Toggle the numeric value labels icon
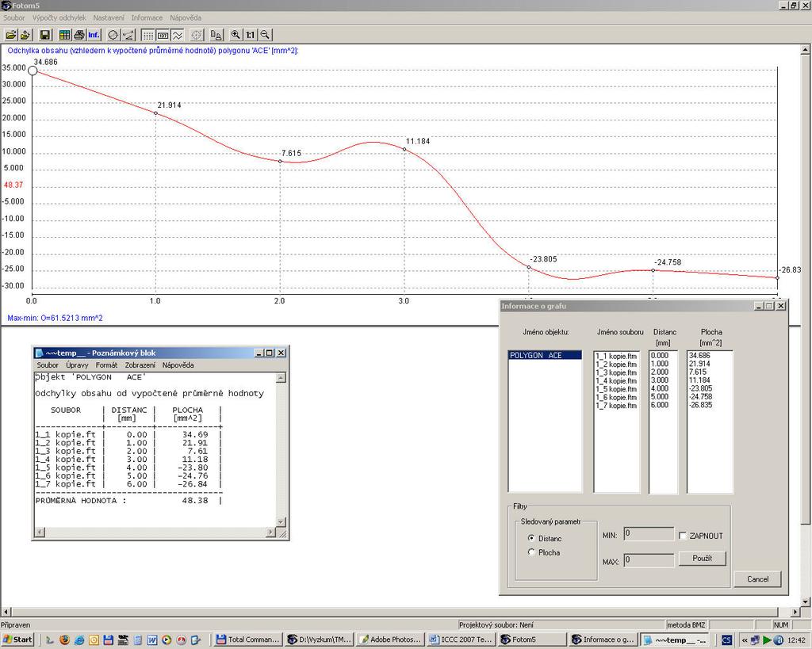The width and height of the screenshot is (812, 649). [163, 35]
